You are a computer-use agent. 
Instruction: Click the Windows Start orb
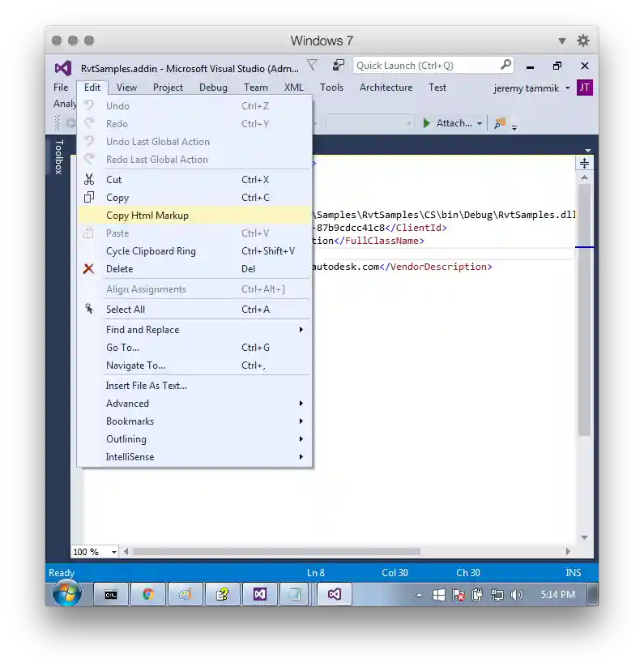click(67, 594)
